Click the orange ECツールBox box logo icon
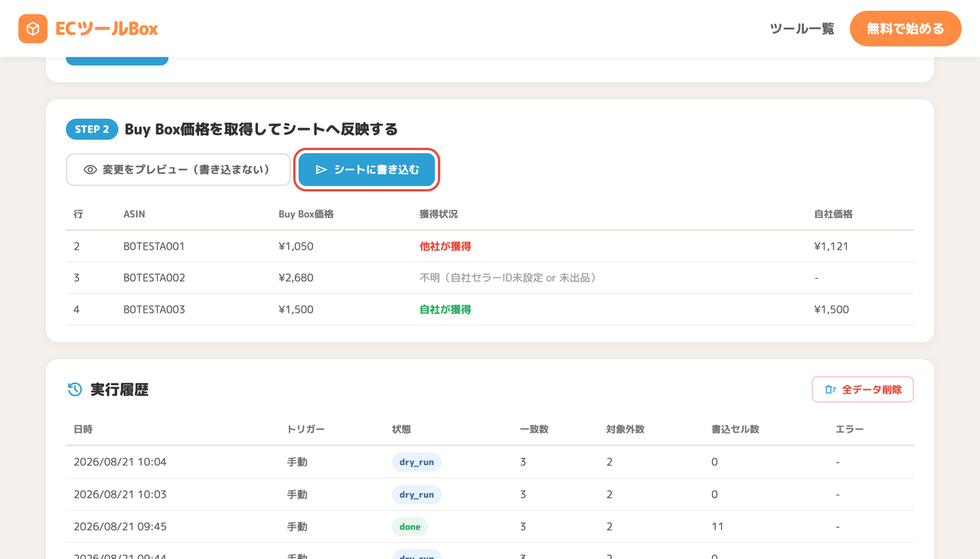Image resolution: width=980 pixels, height=559 pixels. tap(33, 29)
